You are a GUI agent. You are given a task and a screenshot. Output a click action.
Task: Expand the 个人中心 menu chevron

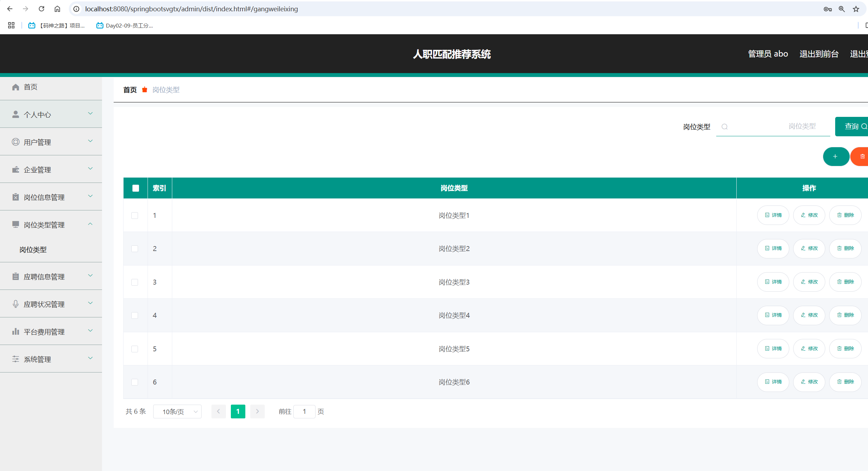click(x=90, y=113)
